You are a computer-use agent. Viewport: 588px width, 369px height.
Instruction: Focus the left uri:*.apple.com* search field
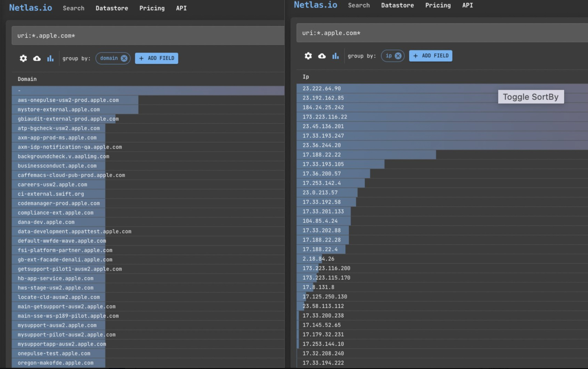coord(148,36)
